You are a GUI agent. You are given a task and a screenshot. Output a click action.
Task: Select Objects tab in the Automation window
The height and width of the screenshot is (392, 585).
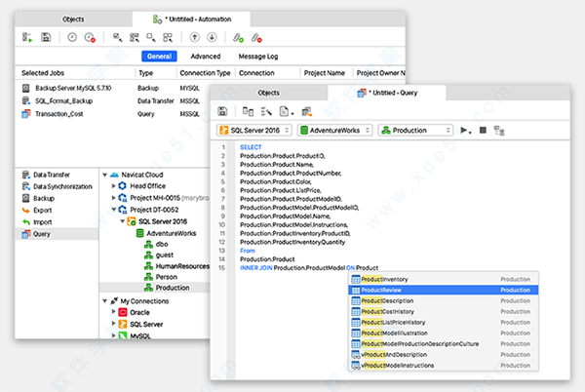coord(73,20)
